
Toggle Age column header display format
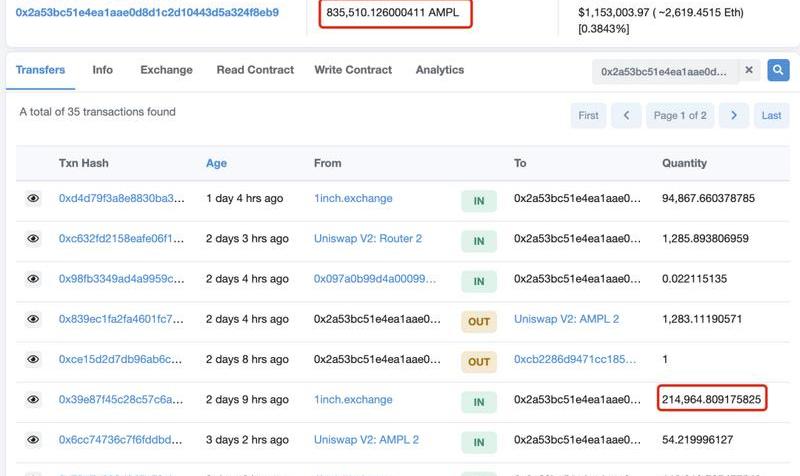coord(216,163)
